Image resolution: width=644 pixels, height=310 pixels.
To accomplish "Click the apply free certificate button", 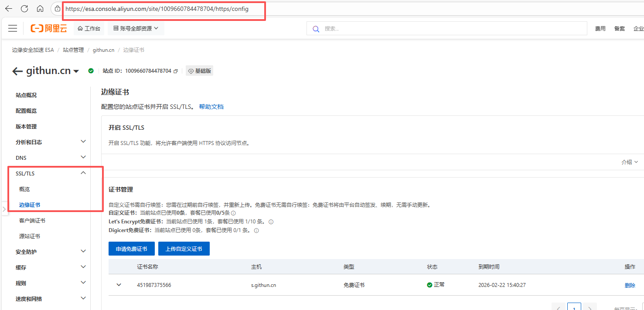I will 131,249.
